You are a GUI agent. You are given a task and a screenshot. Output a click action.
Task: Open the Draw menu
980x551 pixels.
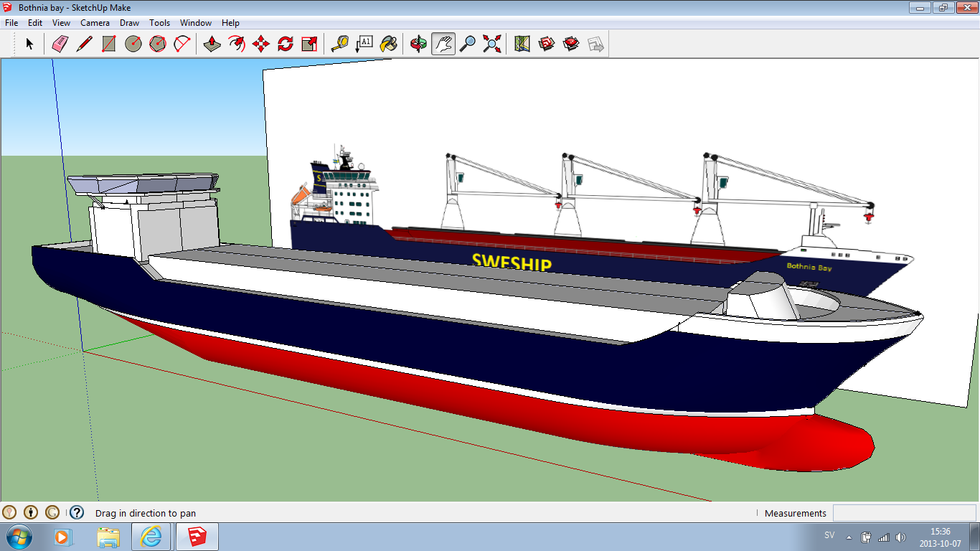pos(129,23)
